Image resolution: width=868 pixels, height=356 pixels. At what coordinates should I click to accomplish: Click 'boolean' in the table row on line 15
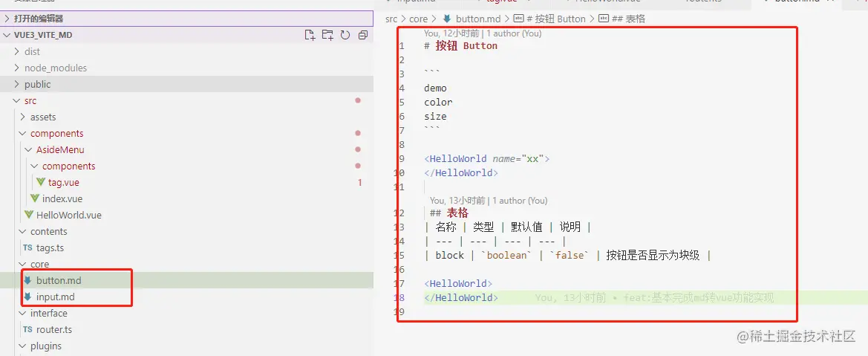point(506,256)
